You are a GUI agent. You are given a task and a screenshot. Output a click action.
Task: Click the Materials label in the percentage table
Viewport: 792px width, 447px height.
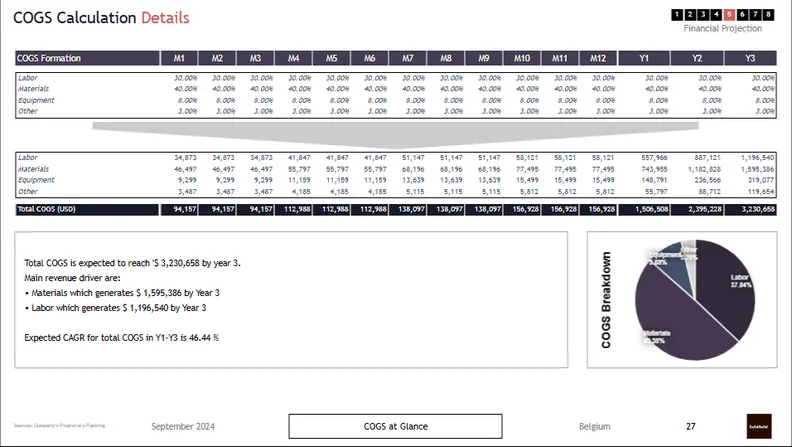33,89
